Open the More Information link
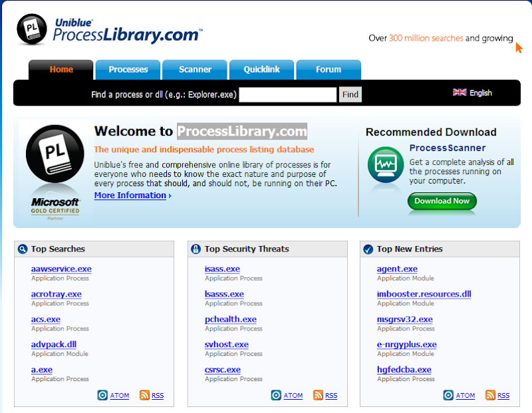Image resolution: width=532 pixels, height=413 pixels. [130, 196]
